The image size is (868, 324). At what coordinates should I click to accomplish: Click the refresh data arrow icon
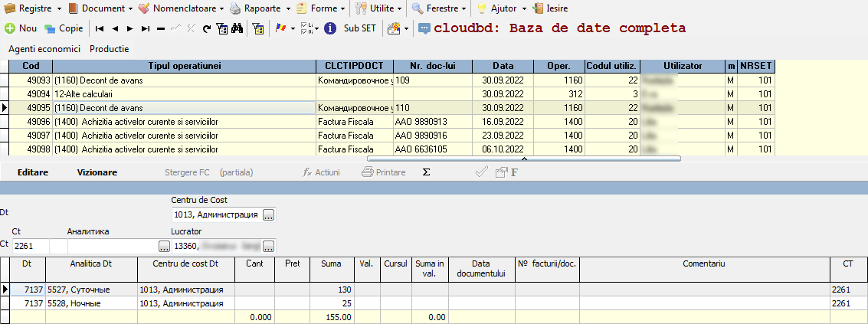[207, 28]
